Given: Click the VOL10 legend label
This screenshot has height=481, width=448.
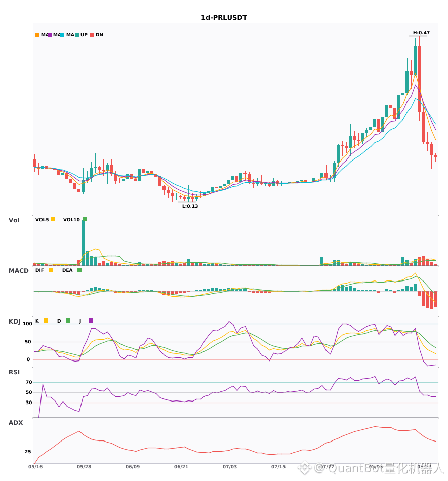Looking at the screenshot, I should point(71,220).
